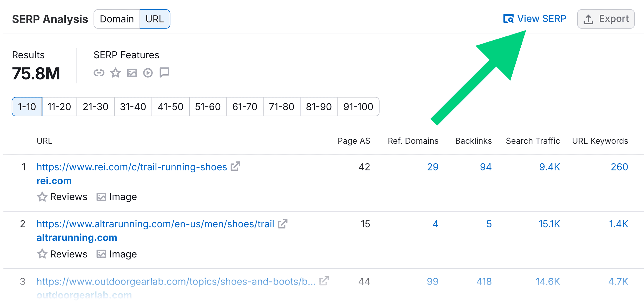
Task: Select the URL view toggle
Action: click(155, 19)
